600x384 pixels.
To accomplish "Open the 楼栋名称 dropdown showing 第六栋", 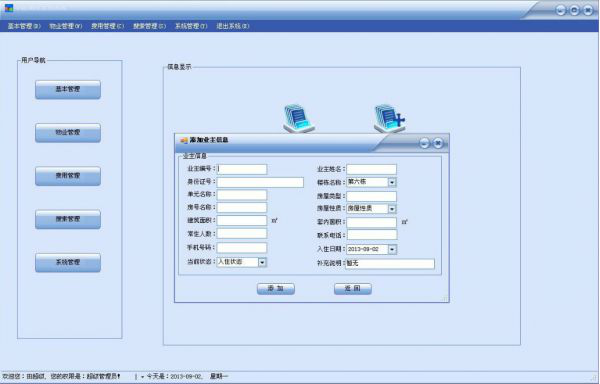I will (x=392, y=182).
